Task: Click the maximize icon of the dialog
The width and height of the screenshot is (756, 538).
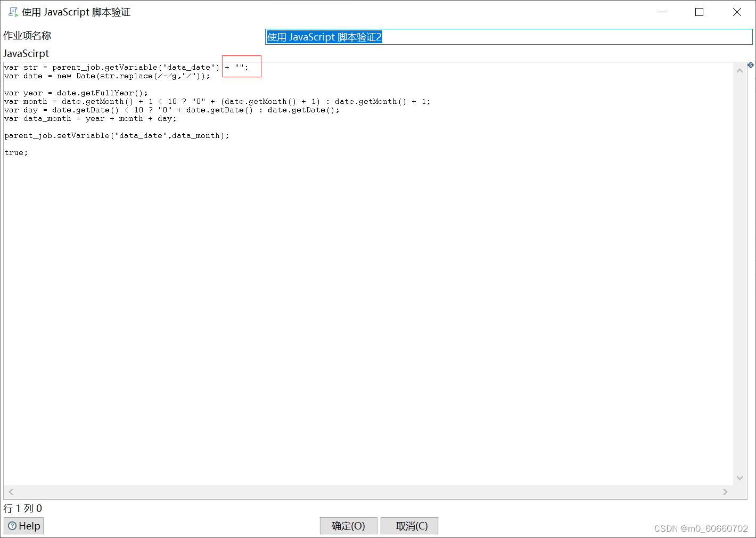Action: click(699, 12)
